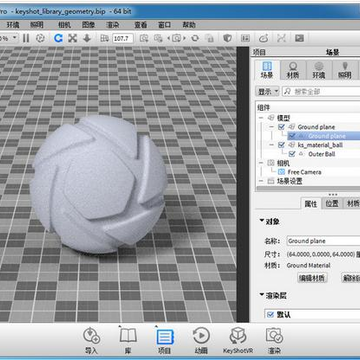Click the add camera icon right of 107.7

(x=144, y=39)
